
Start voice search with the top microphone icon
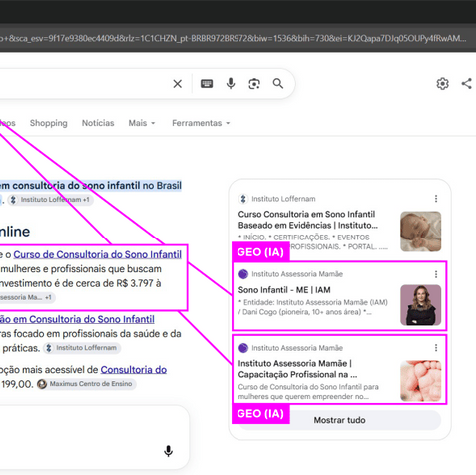231,83
